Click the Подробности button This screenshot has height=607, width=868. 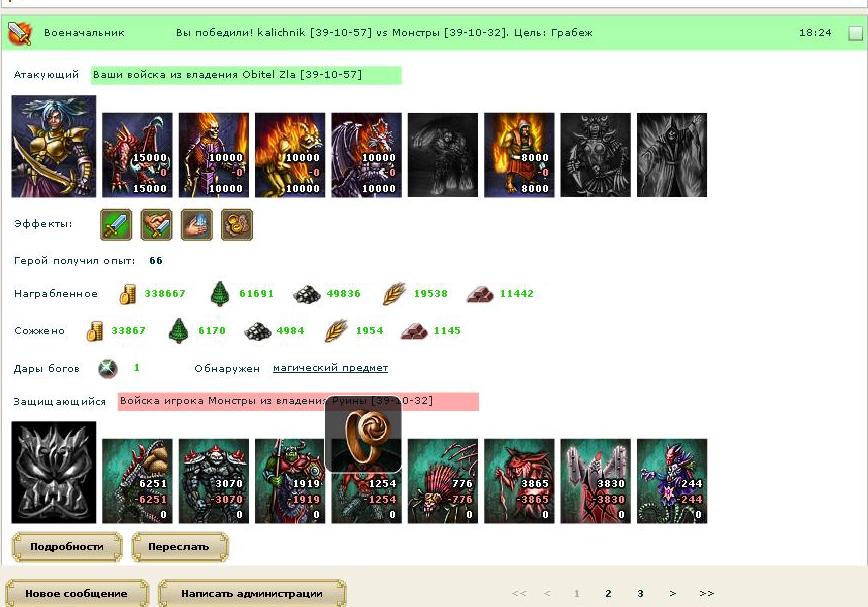pos(66,547)
